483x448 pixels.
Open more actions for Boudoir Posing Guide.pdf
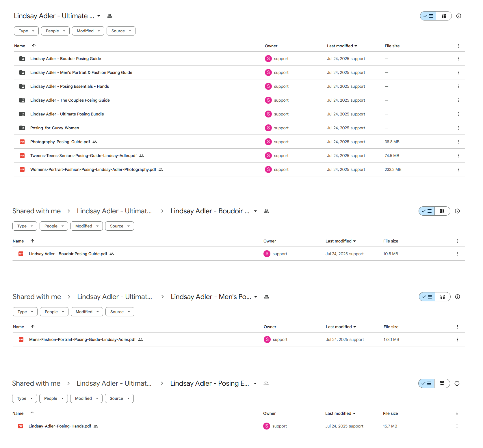click(457, 254)
